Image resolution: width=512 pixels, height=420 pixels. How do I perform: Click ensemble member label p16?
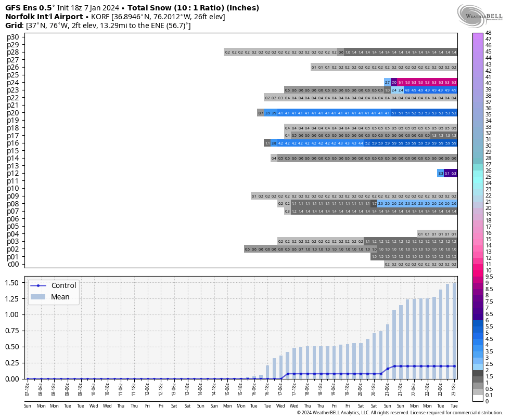pos(13,143)
